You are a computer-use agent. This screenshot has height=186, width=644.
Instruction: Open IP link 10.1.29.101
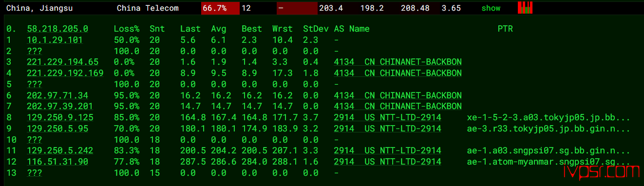tap(55, 40)
